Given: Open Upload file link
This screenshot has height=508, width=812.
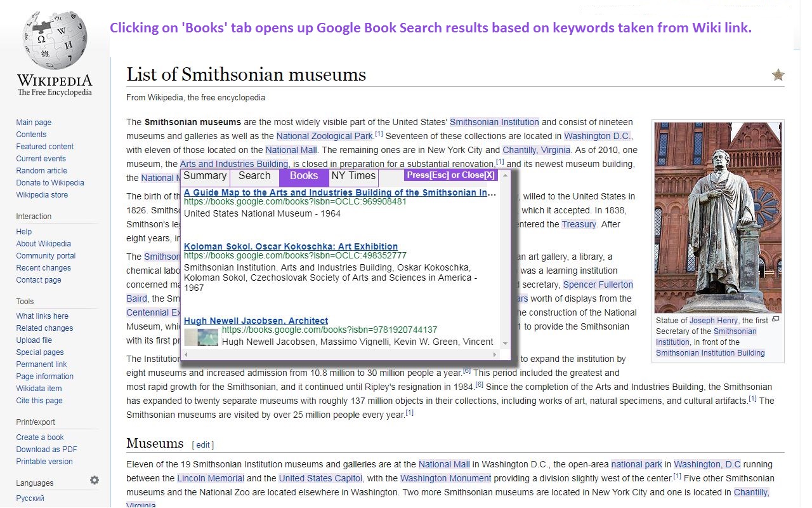Looking at the screenshot, I should tap(34, 340).
